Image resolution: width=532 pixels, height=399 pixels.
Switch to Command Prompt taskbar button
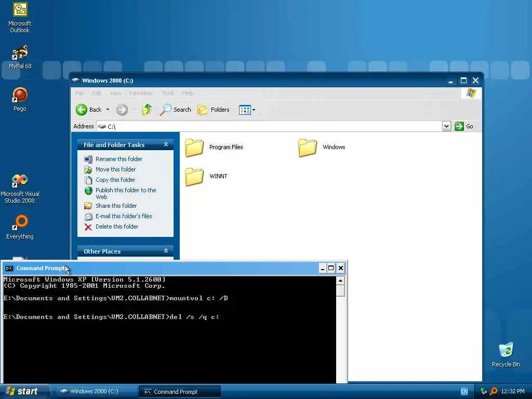(179, 392)
